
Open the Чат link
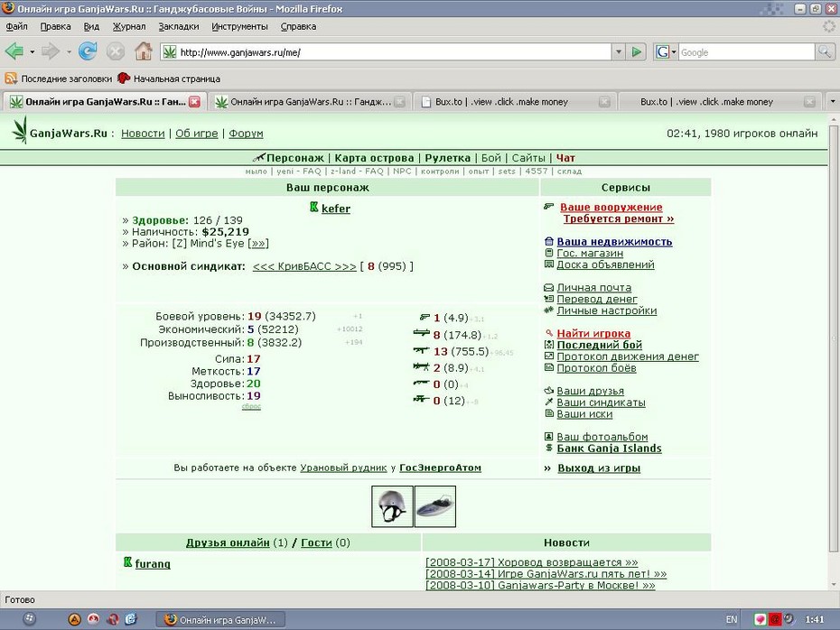click(x=565, y=158)
